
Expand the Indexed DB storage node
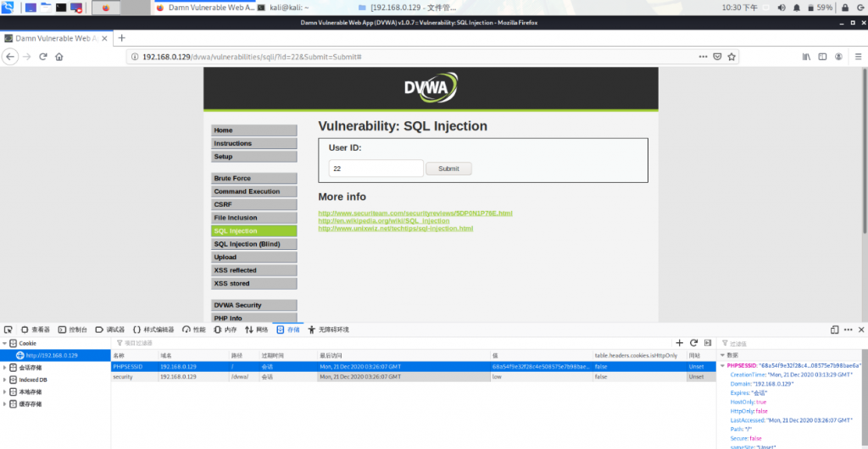pos(4,380)
